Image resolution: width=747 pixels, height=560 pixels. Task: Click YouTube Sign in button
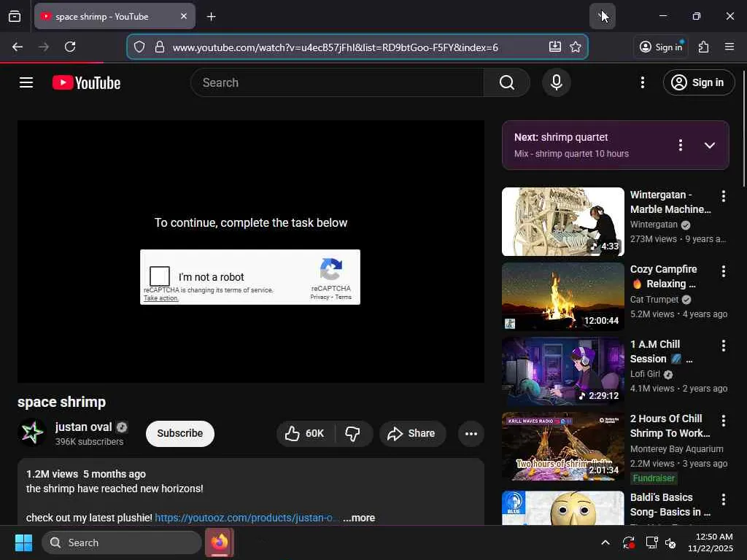click(x=698, y=82)
